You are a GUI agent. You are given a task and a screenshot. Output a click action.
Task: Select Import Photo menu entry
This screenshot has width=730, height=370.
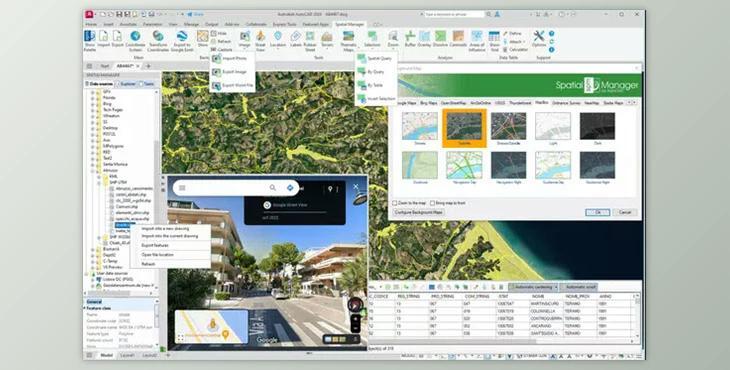232,59
